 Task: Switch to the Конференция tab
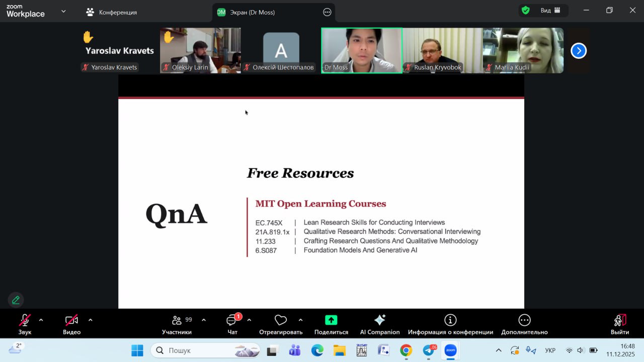[x=112, y=12]
